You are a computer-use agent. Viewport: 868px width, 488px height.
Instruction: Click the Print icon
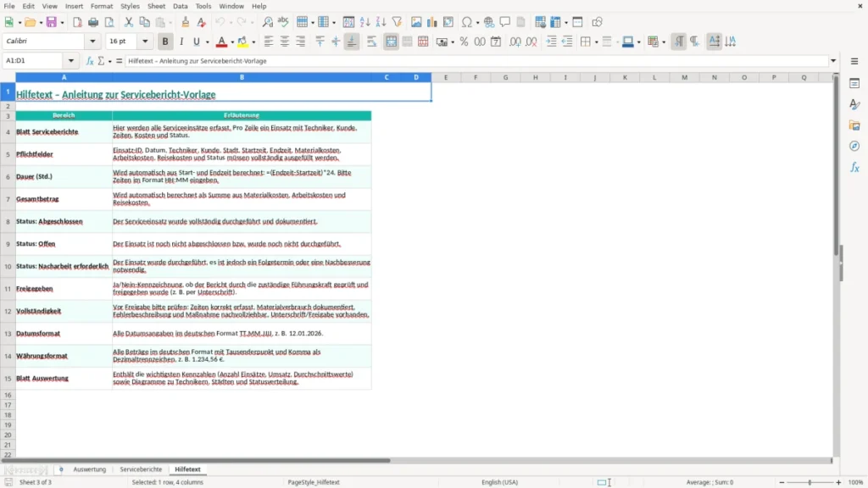point(93,22)
